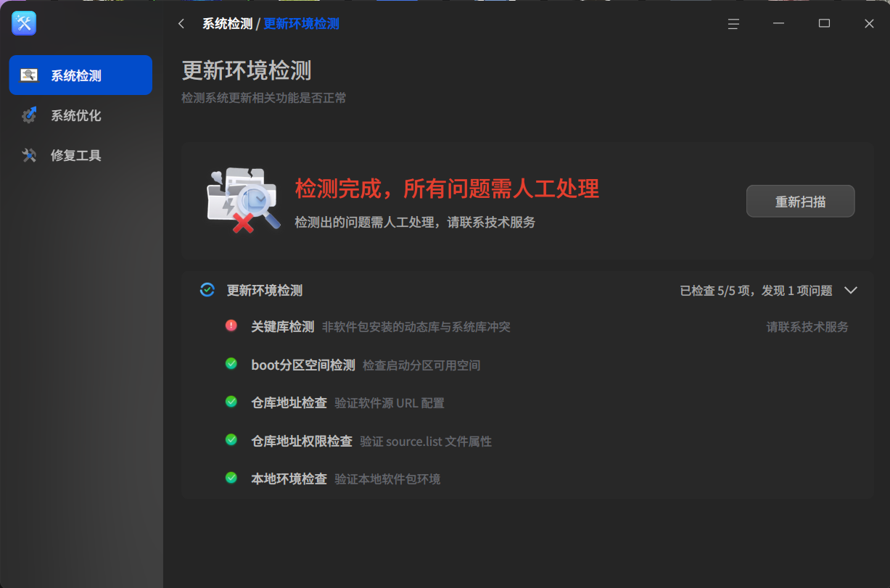The width and height of the screenshot is (890, 588).
Task: Click green check icon for 本地环境检查
Action: click(x=231, y=478)
